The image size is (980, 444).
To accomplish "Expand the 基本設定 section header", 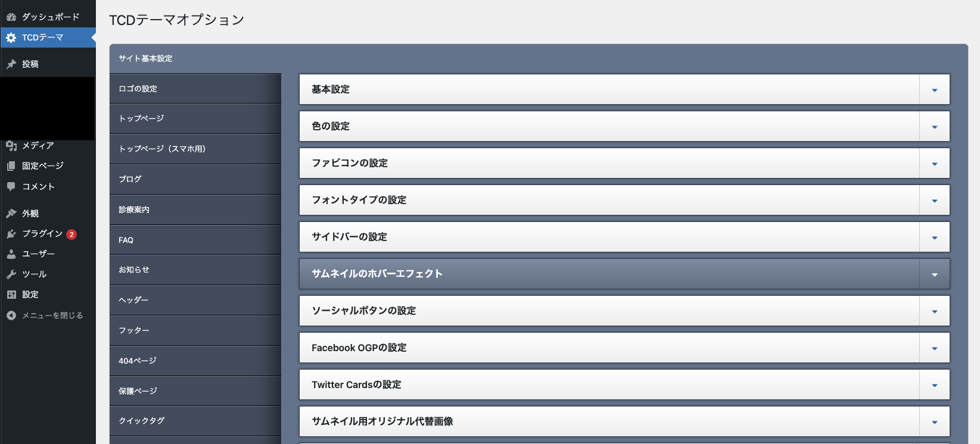I will [x=624, y=90].
